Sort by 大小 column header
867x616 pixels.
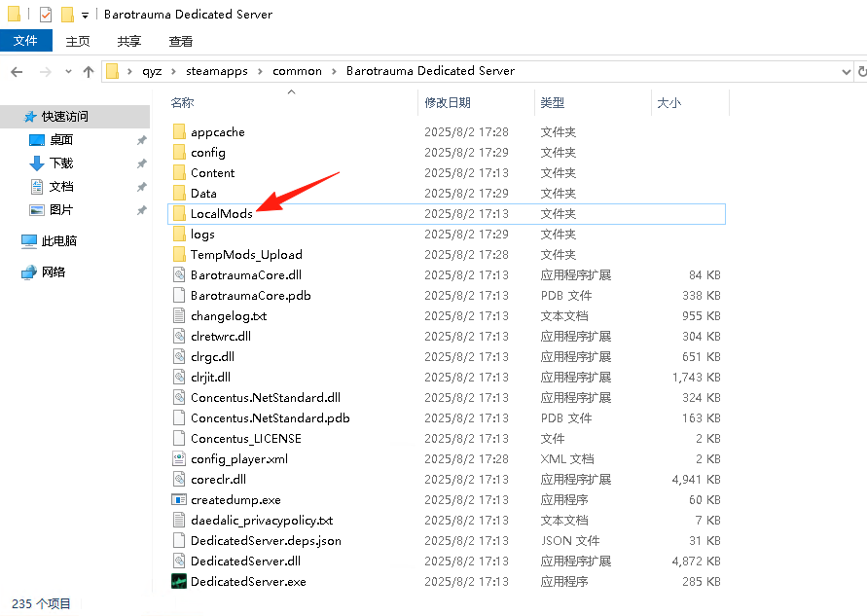(669, 103)
